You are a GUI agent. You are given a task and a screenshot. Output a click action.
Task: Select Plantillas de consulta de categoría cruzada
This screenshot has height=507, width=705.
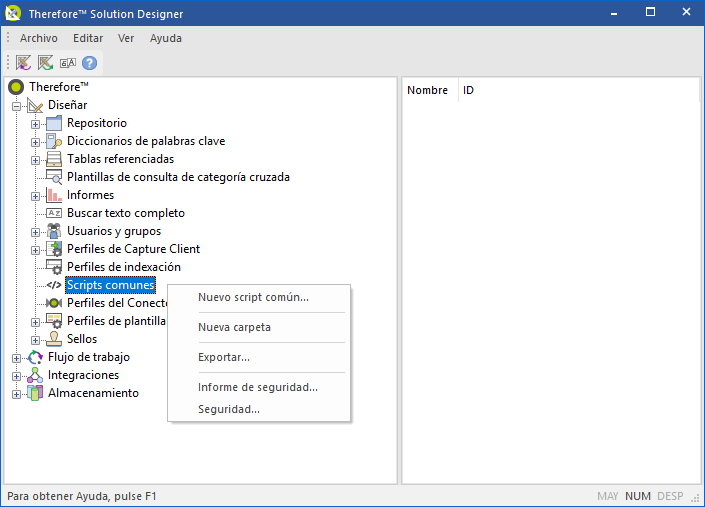point(178,177)
